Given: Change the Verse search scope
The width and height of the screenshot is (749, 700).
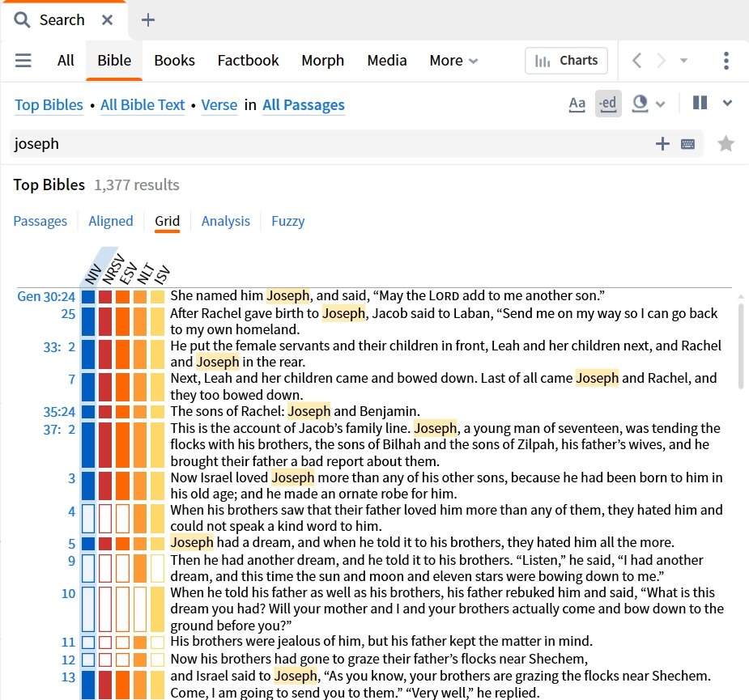Looking at the screenshot, I should [219, 105].
